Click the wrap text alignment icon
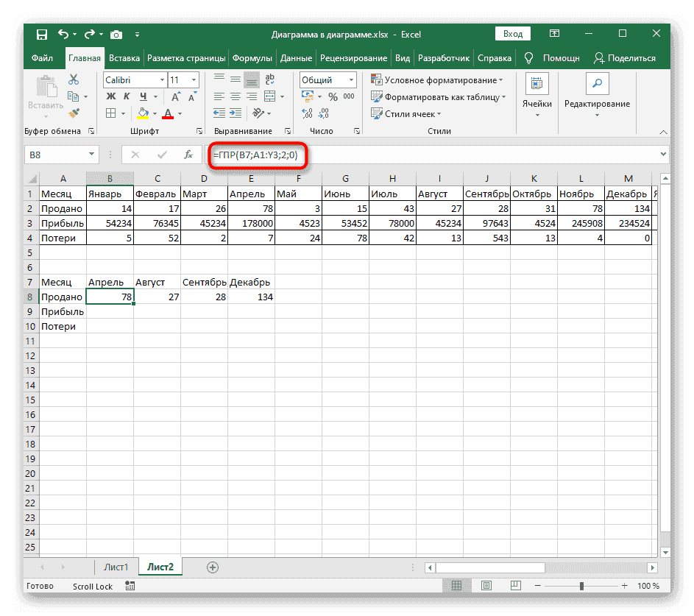694x616 pixels. click(269, 79)
